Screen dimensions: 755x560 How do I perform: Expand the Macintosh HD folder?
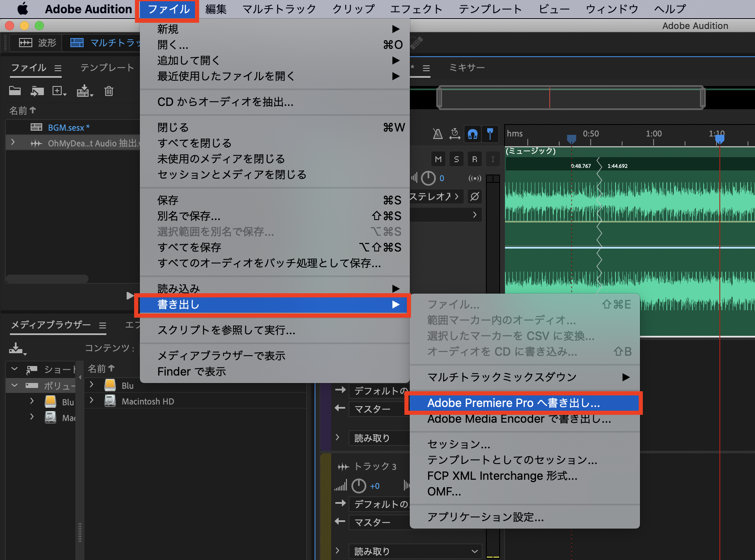click(x=91, y=401)
